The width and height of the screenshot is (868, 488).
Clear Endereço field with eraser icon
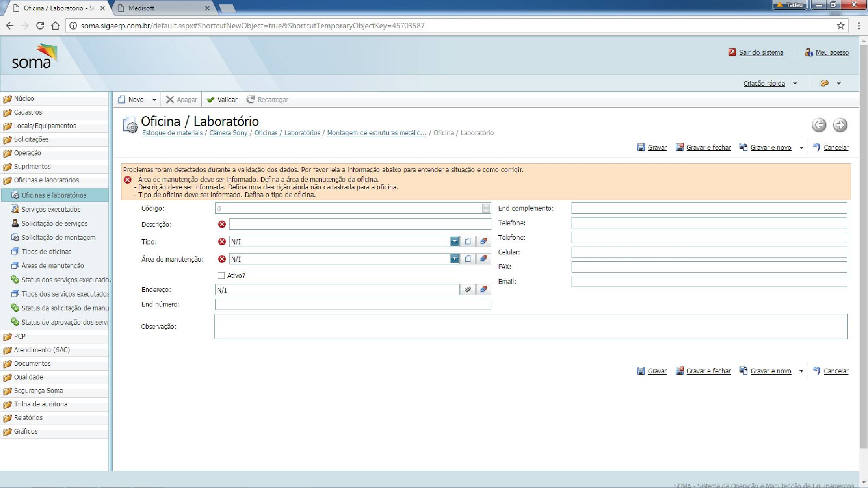[x=483, y=290]
